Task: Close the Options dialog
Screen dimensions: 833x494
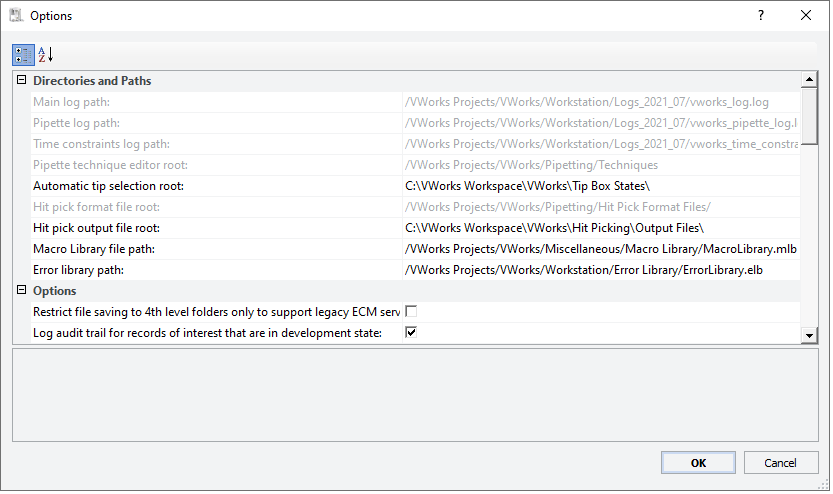Action: coord(805,15)
